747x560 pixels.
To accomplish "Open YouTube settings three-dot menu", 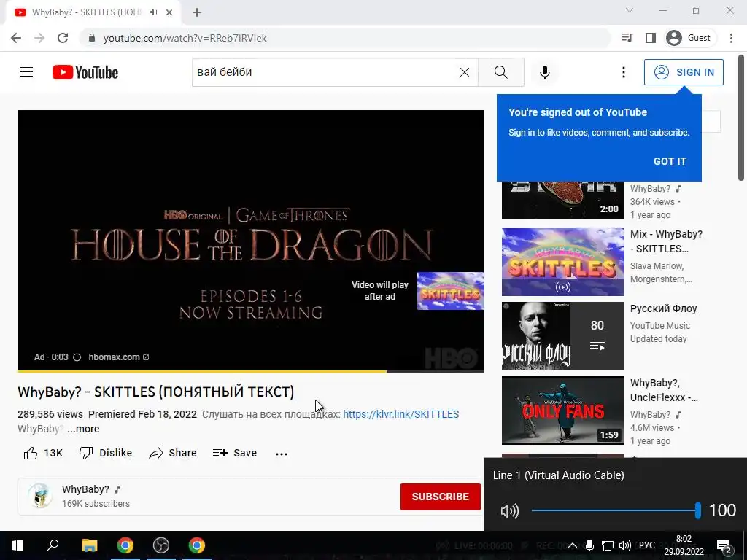I will click(x=623, y=72).
